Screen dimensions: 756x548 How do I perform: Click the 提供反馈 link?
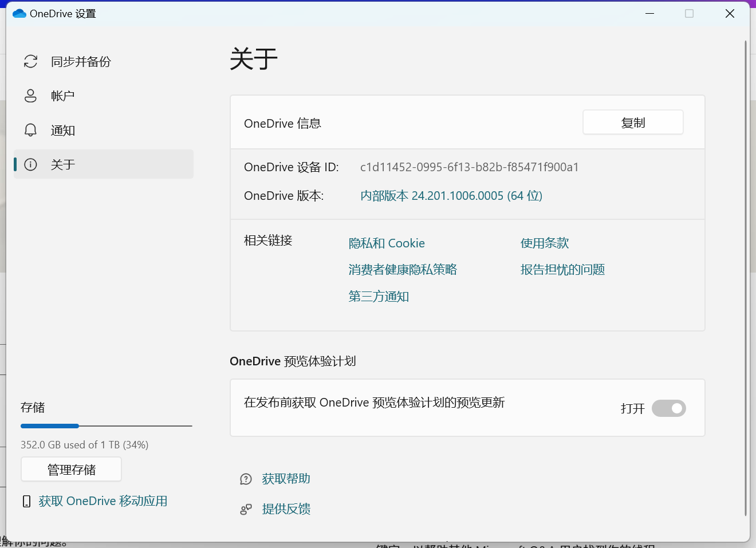point(286,509)
